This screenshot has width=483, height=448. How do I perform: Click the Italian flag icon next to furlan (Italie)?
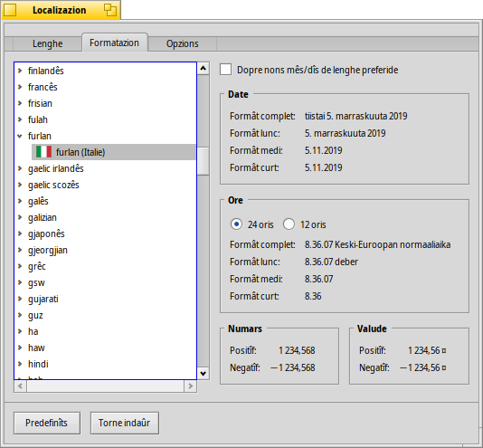43,152
